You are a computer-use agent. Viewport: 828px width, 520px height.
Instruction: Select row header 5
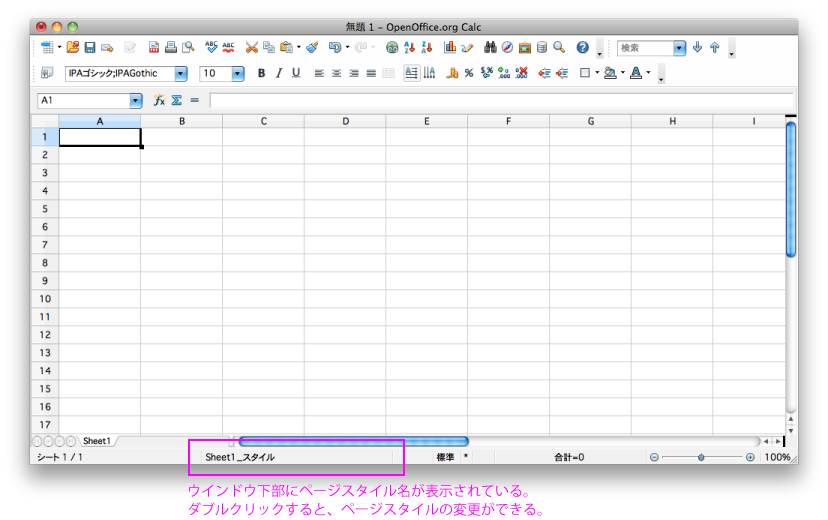tap(45, 209)
